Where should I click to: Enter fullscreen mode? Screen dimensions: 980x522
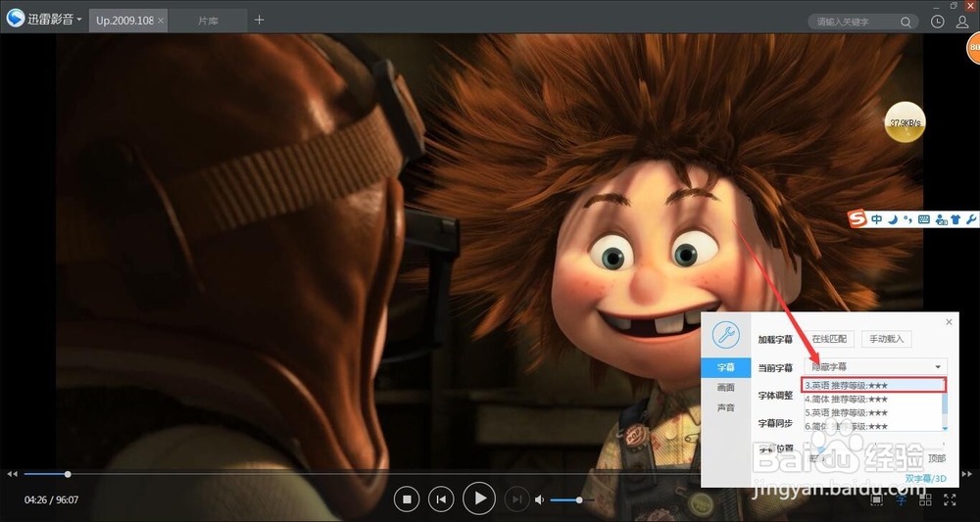pyautogui.click(x=950, y=499)
